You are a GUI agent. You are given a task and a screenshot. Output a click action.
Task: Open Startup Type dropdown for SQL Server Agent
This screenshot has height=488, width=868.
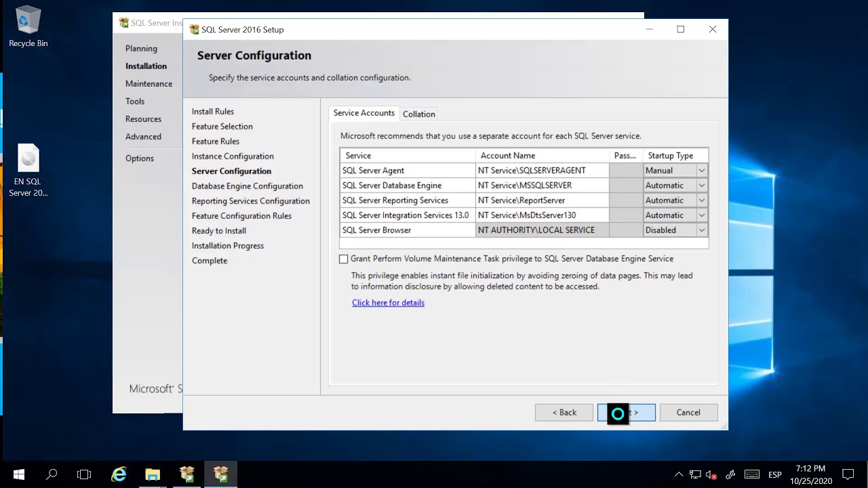[x=702, y=171]
